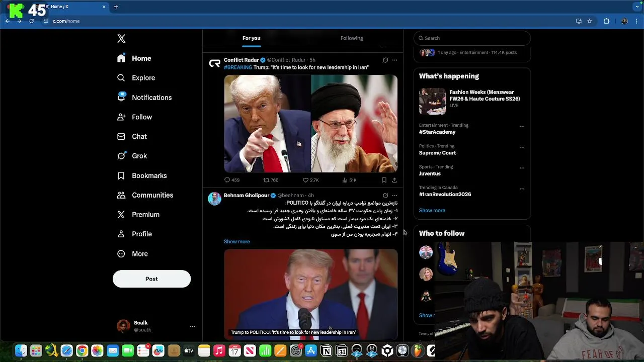644x362 pixels.
Task: Open the browser extensions puzzle icon
Action: click(x=606, y=21)
